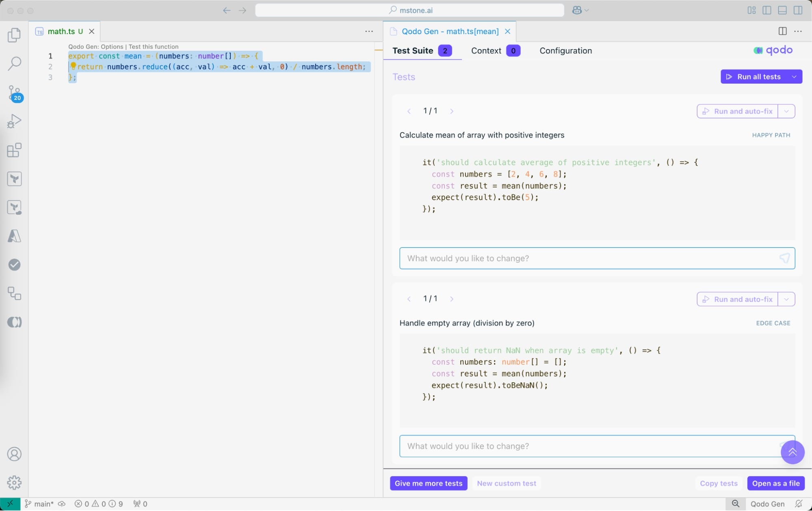
Task: Switch to the Configuration tab
Action: 565,51
